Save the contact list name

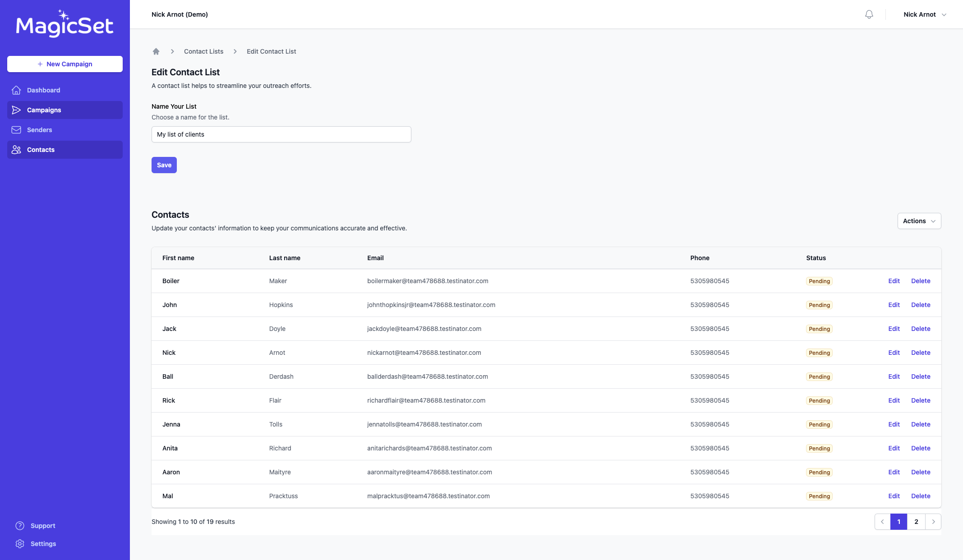coord(164,165)
